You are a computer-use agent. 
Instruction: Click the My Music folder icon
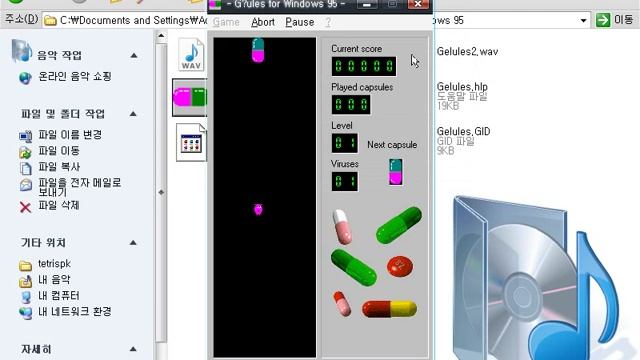(x=25, y=281)
